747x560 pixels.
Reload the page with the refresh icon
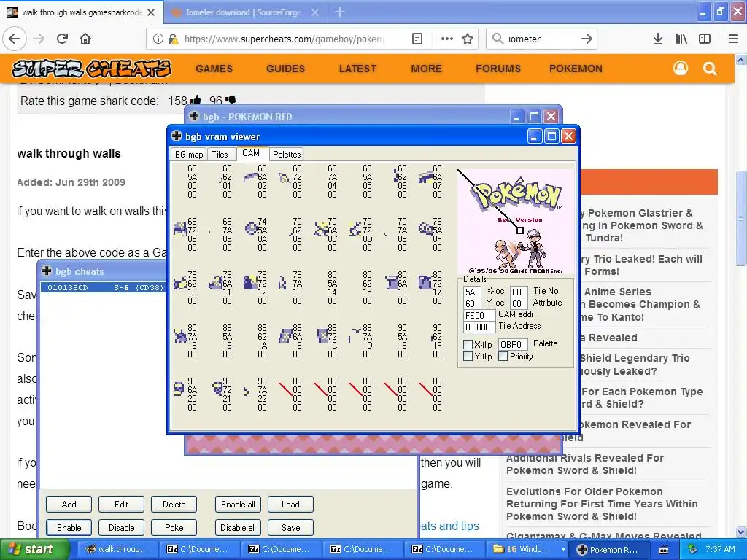(63, 39)
